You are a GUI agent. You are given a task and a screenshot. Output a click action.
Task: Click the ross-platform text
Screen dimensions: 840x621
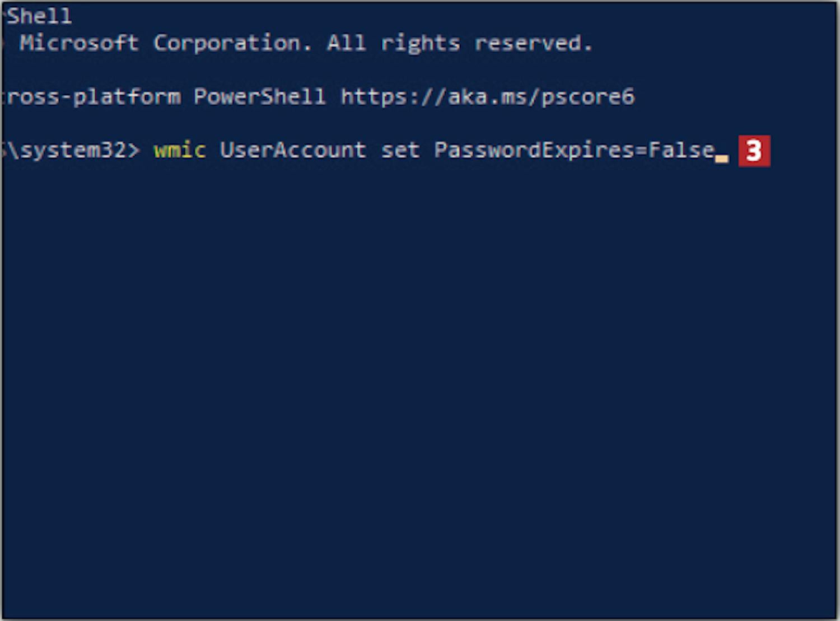coord(92,97)
